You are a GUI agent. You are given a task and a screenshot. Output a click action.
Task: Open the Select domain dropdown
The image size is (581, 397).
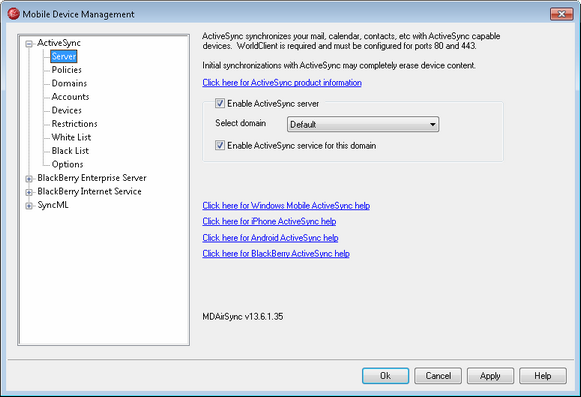[x=363, y=124]
